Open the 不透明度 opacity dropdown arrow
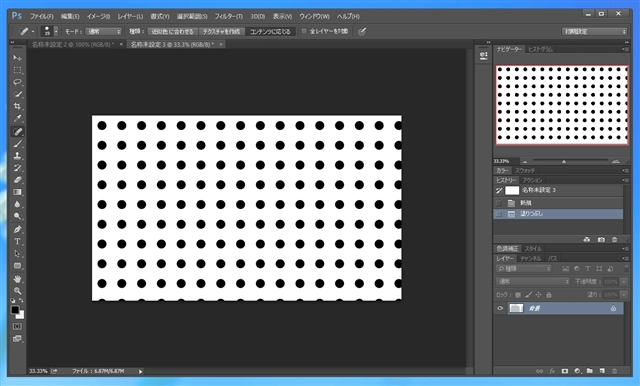This screenshot has width=640, height=386. click(x=624, y=282)
